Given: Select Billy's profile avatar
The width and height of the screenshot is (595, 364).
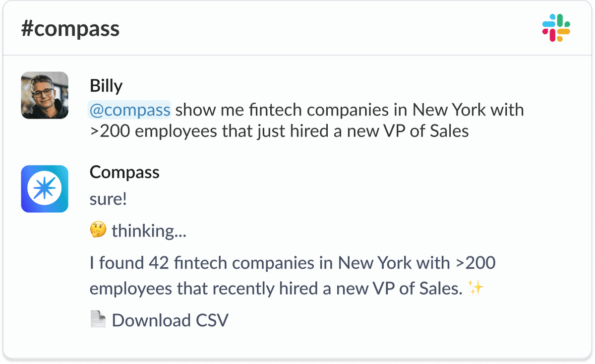Looking at the screenshot, I should (x=44, y=95).
